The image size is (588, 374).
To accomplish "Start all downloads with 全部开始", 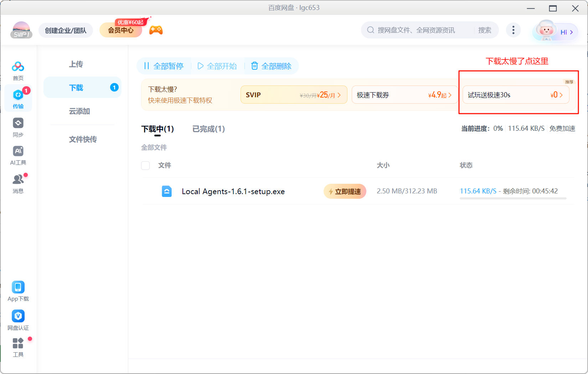I will tap(217, 66).
